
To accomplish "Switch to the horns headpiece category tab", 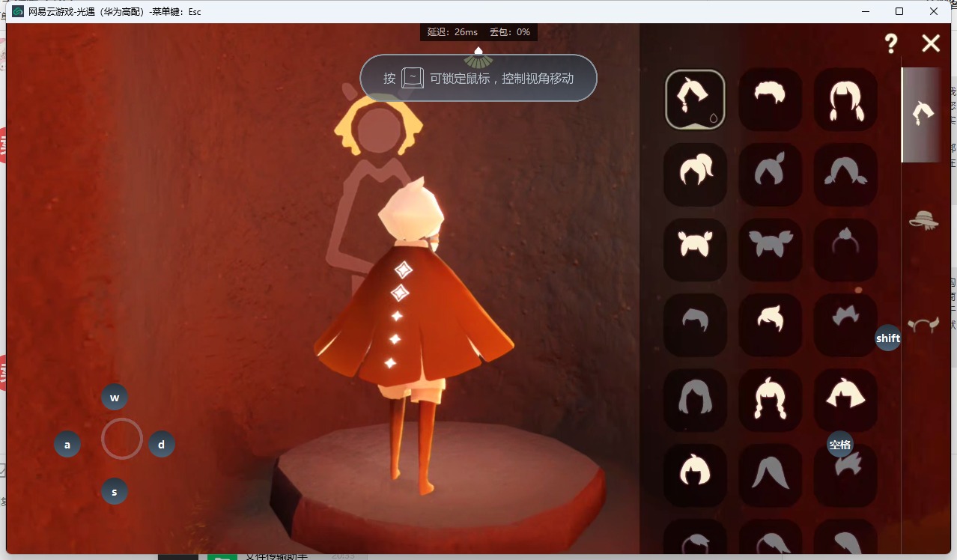I will [923, 325].
